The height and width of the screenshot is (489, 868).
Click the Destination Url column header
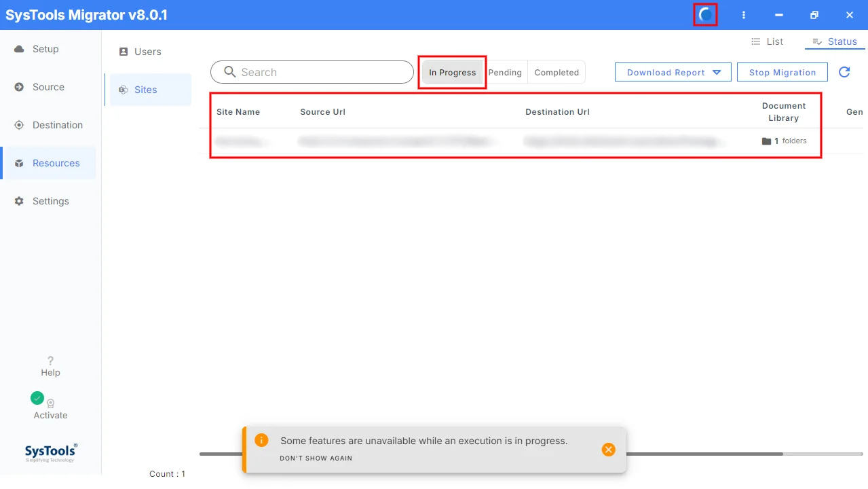tap(557, 112)
